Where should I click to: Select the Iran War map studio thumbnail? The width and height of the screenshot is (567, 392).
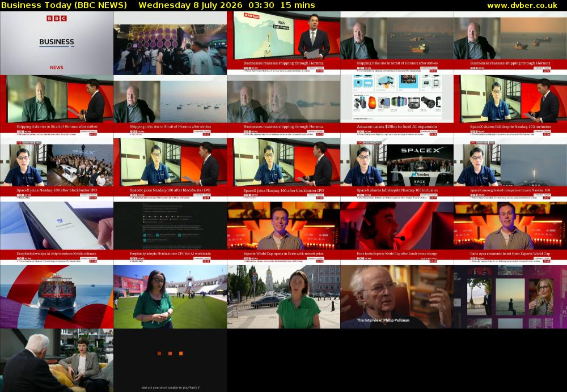tap(283, 43)
